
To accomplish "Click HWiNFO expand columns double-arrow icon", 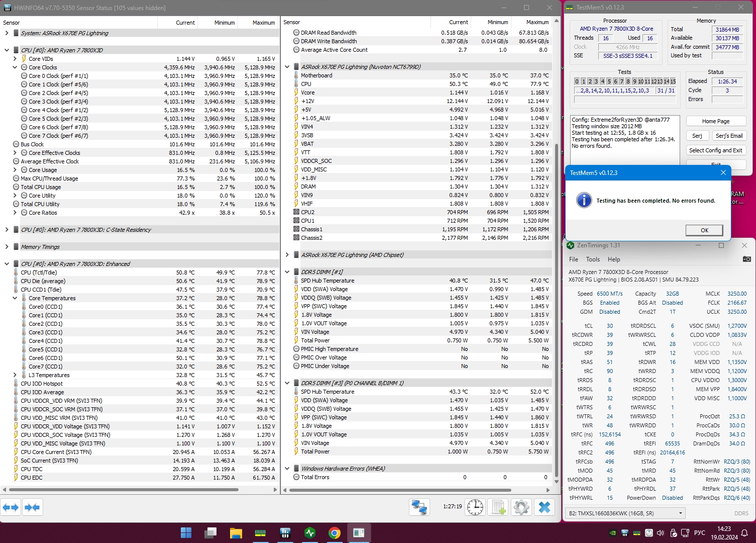I will tap(11, 507).
